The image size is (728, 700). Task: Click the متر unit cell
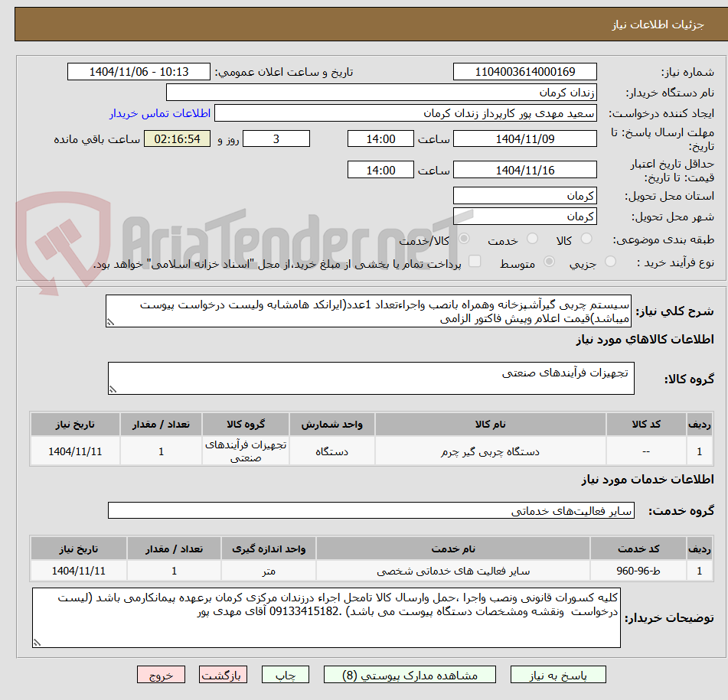pos(269,571)
